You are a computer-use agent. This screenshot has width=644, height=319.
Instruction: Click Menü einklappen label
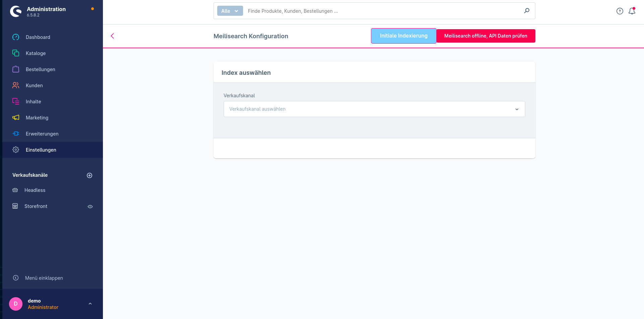click(x=44, y=278)
